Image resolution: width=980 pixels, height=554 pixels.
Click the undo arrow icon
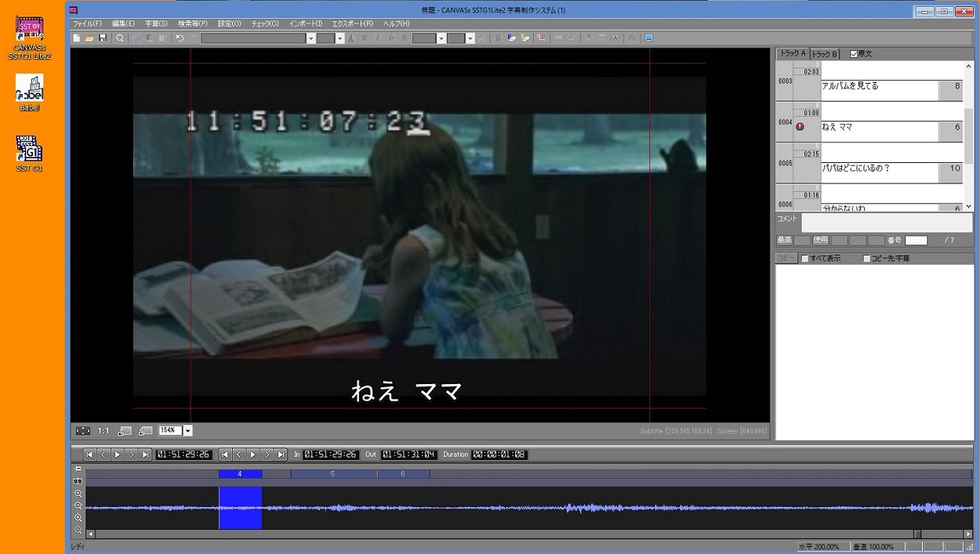(180, 38)
